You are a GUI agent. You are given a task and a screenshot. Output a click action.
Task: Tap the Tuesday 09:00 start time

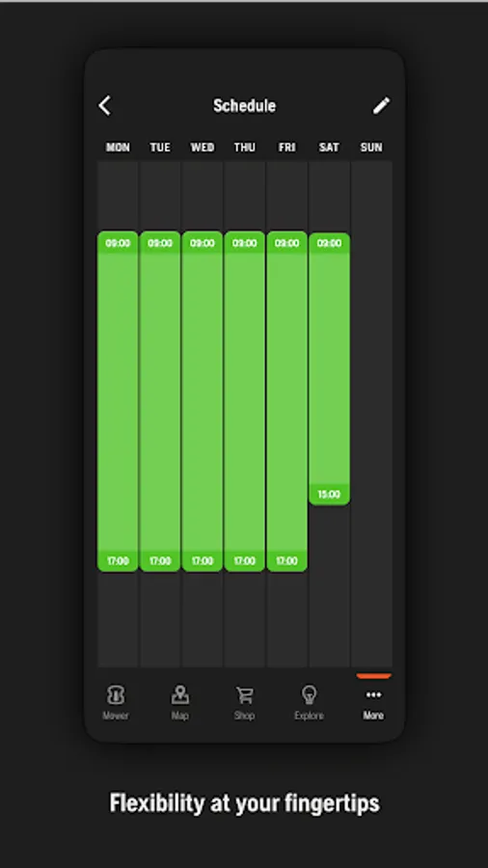[160, 243]
